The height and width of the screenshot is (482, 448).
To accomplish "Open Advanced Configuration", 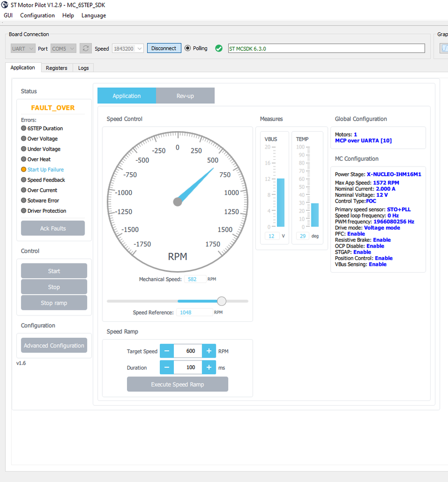I will click(x=54, y=345).
